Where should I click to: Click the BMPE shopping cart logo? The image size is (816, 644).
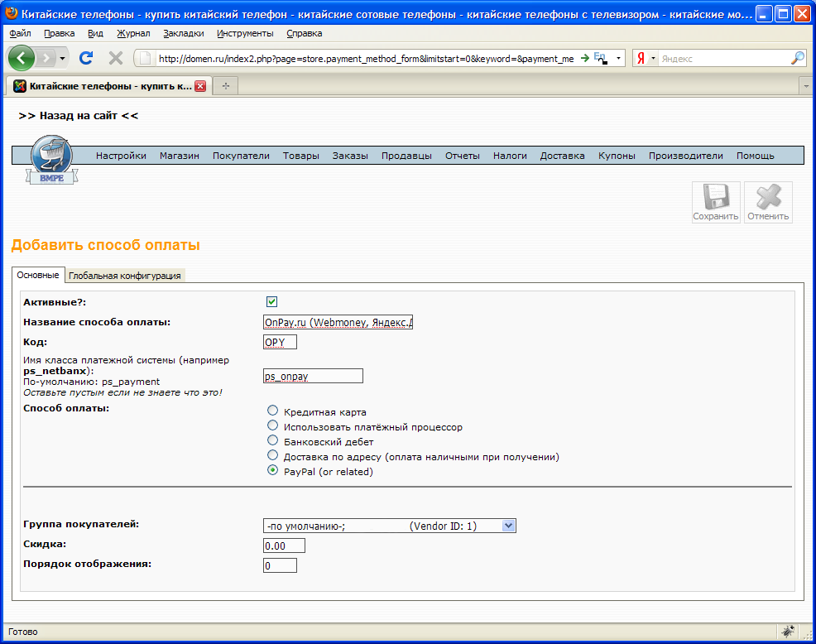(51, 161)
